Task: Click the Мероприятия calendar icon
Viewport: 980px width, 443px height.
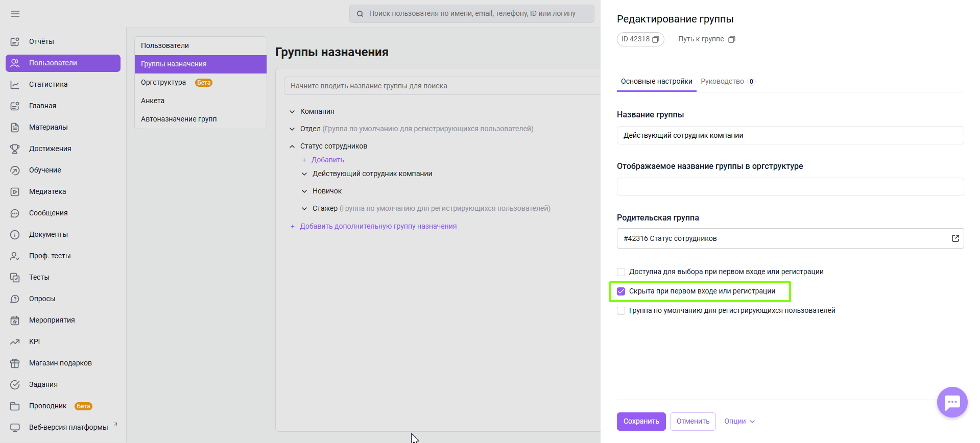Action: click(x=15, y=320)
